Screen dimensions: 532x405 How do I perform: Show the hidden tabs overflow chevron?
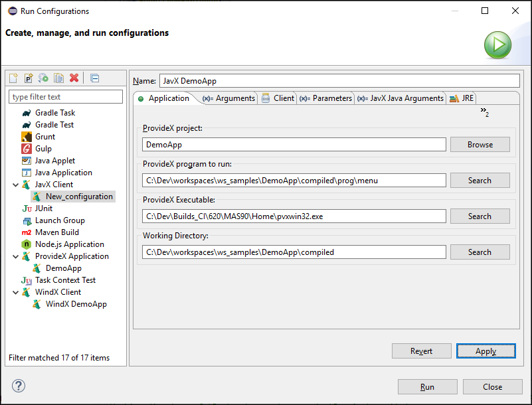tap(484, 112)
